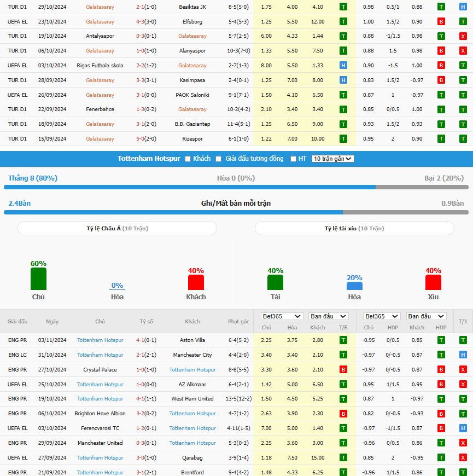The width and height of the screenshot is (473, 476).
Task: Click the Ghi/Mất bàn goals progress bar
Action: pos(236,212)
